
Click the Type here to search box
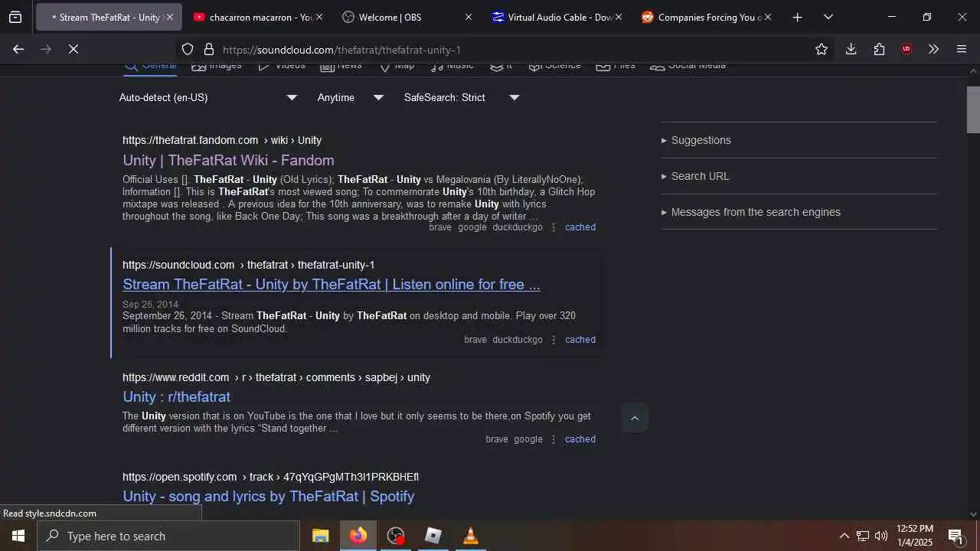pos(168,536)
